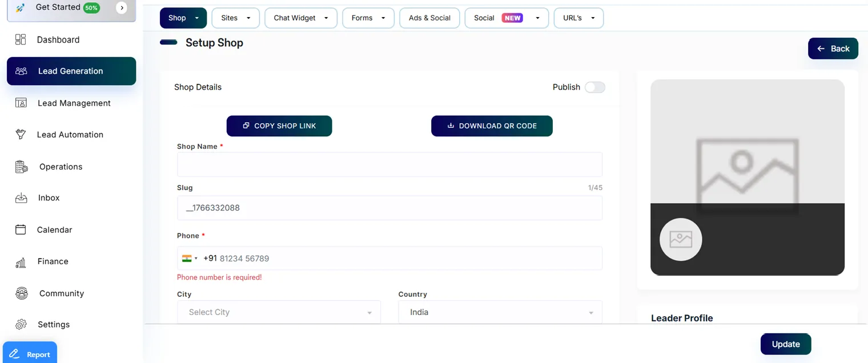The height and width of the screenshot is (363, 868).
Task: Open the phone country code flag selector
Action: 190,259
